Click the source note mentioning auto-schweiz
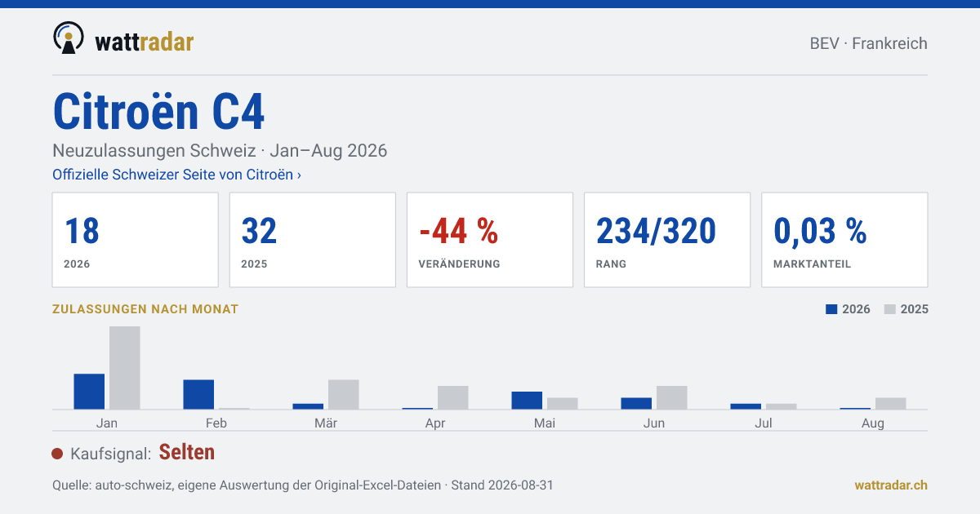Viewport: 980px width, 514px height. click(303, 485)
